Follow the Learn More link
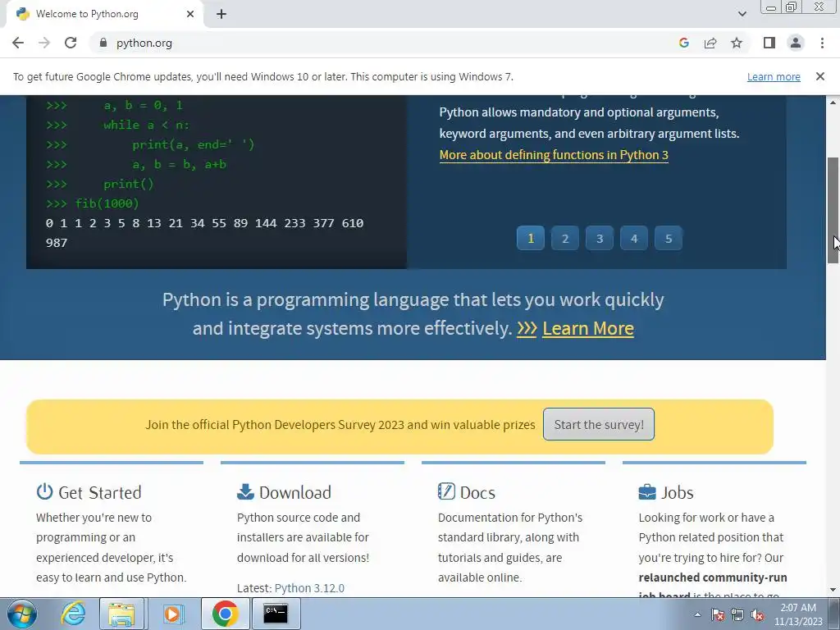840x630 pixels. coord(587,328)
